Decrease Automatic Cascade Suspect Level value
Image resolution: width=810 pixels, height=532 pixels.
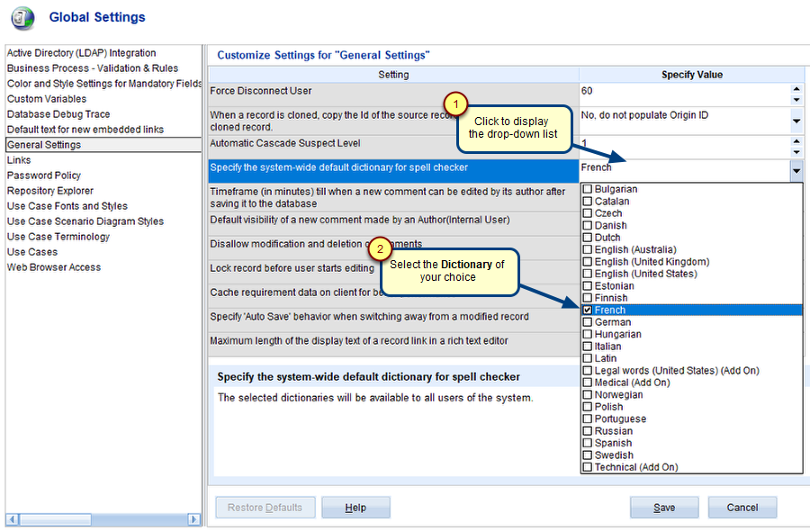796,152
